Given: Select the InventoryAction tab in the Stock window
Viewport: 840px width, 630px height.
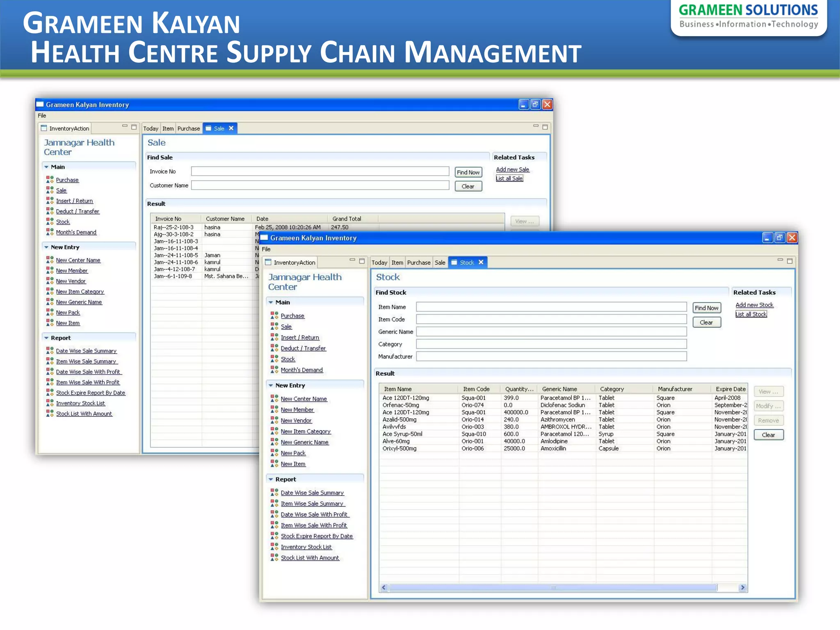Looking at the screenshot, I should 290,262.
